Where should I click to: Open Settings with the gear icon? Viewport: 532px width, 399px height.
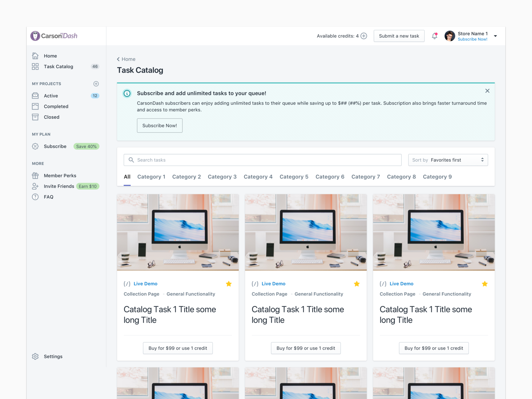point(35,356)
